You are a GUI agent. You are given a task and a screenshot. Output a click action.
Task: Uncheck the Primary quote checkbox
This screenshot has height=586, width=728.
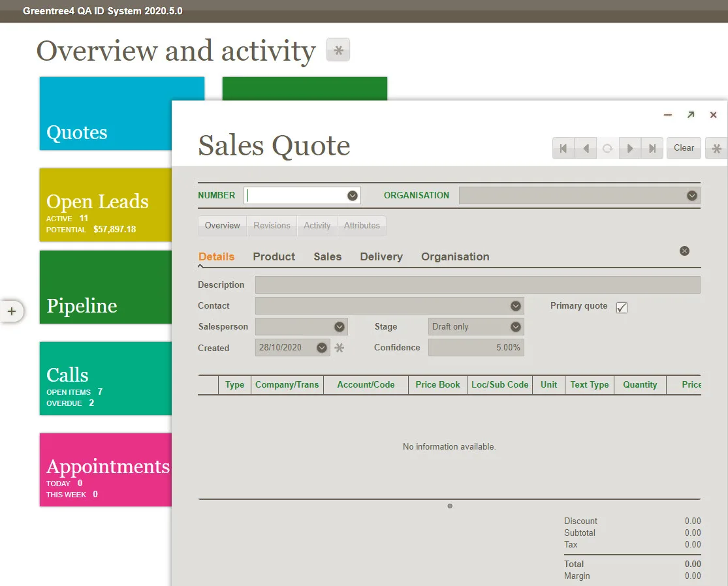622,307
